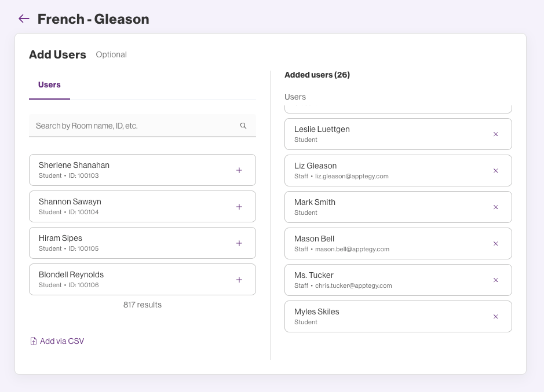Viewport: 544px width, 392px height.
Task: Add Blondell Reynolds with the plus icon
Action: tap(239, 280)
